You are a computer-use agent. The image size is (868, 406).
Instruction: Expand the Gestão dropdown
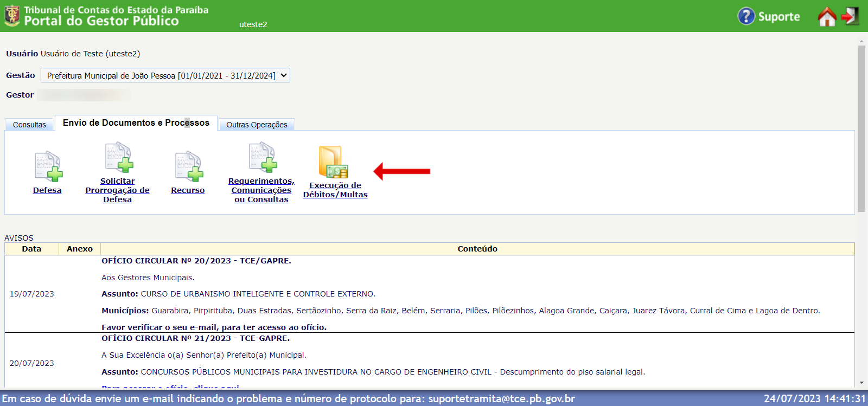click(165, 75)
